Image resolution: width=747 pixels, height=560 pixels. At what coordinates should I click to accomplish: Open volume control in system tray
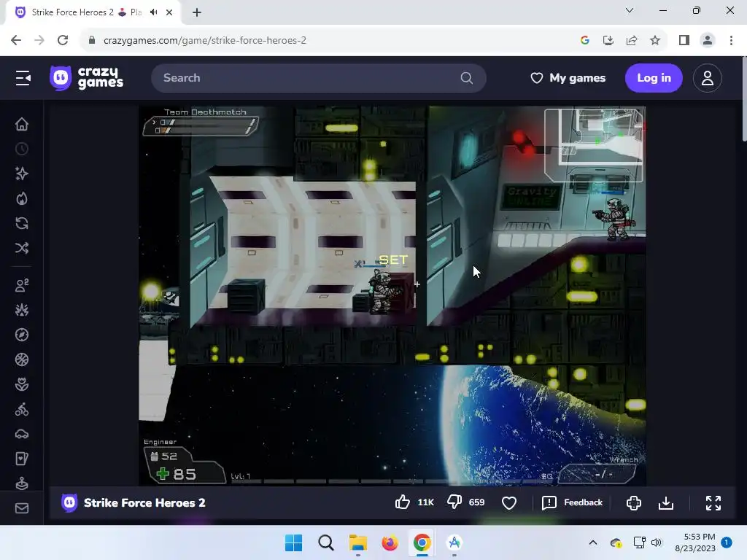(x=656, y=542)
